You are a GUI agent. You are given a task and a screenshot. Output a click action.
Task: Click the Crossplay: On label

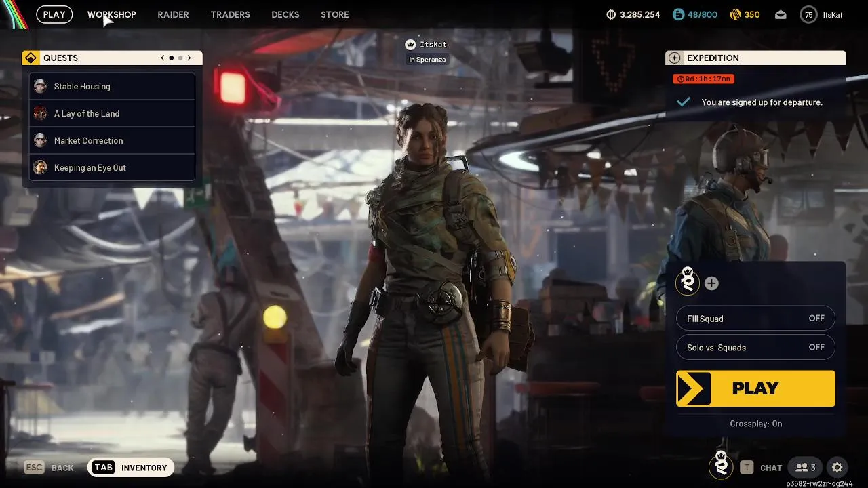(756, 424)
